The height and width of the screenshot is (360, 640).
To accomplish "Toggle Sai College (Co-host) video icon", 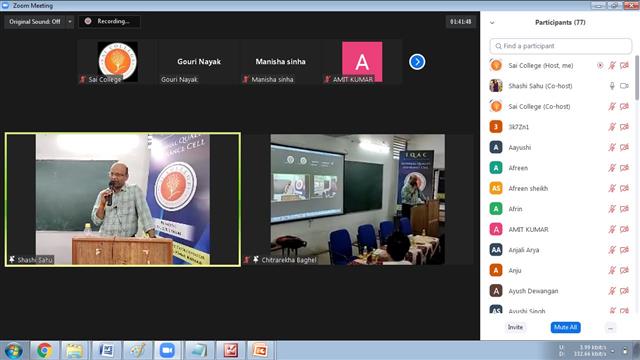I will [x=624, y=106].
